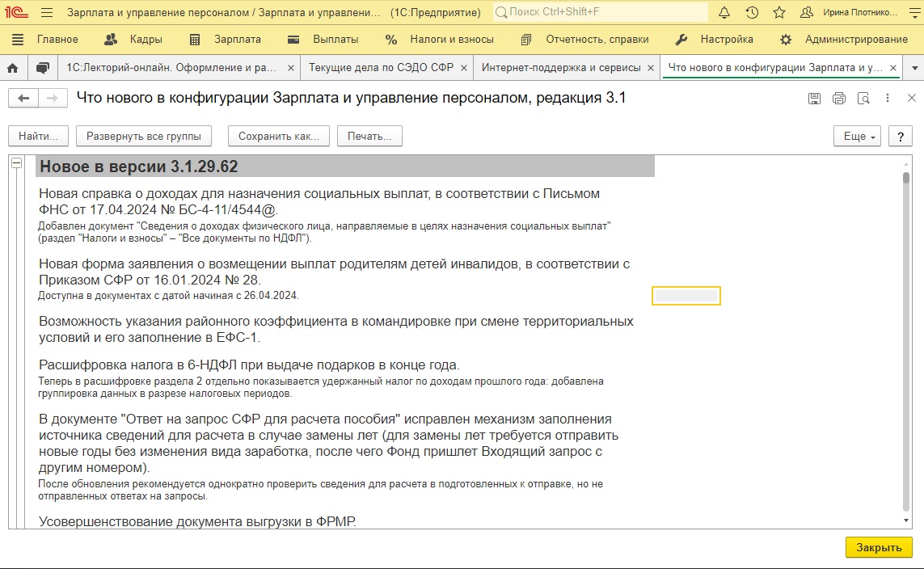The height and width of the screenshot is (569, 924).
Task: Click the Администрирование gear icon
Action: coord(786,40)
